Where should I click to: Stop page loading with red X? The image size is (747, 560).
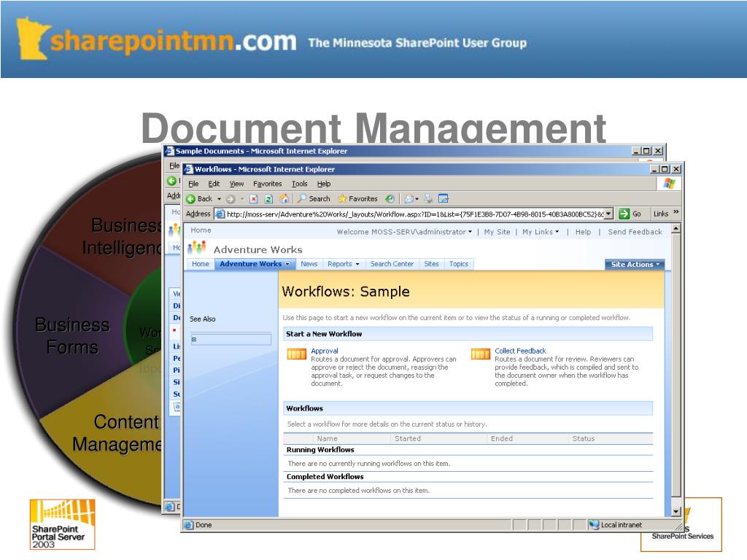point(253,199)
